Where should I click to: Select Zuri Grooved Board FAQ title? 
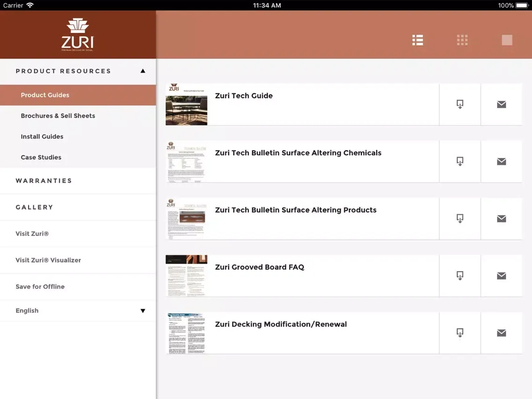259,267
